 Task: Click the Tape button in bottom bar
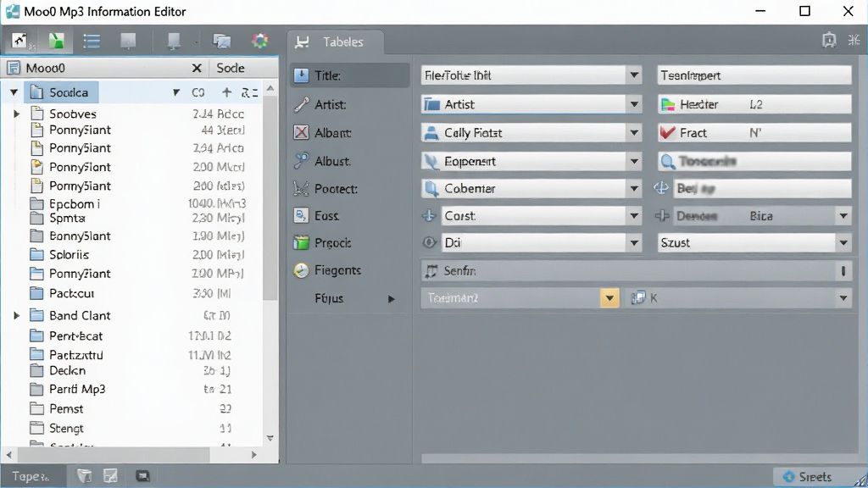31,476
